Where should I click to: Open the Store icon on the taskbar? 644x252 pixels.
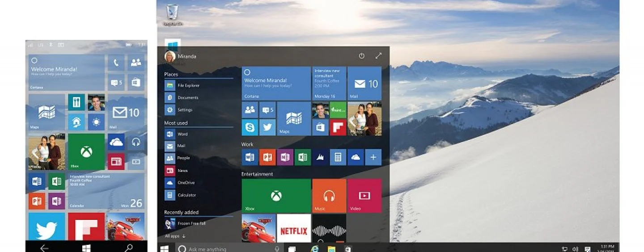click(x=347, y=249)
